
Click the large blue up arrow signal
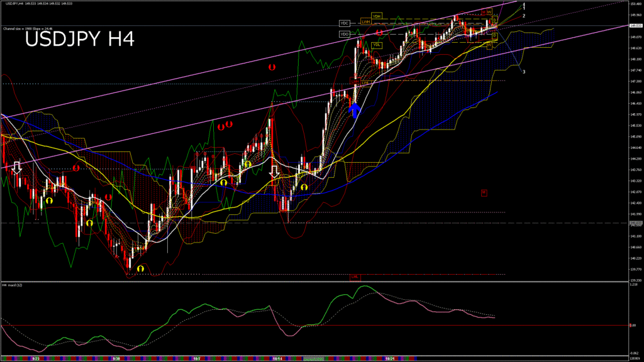tap(355, 111)
